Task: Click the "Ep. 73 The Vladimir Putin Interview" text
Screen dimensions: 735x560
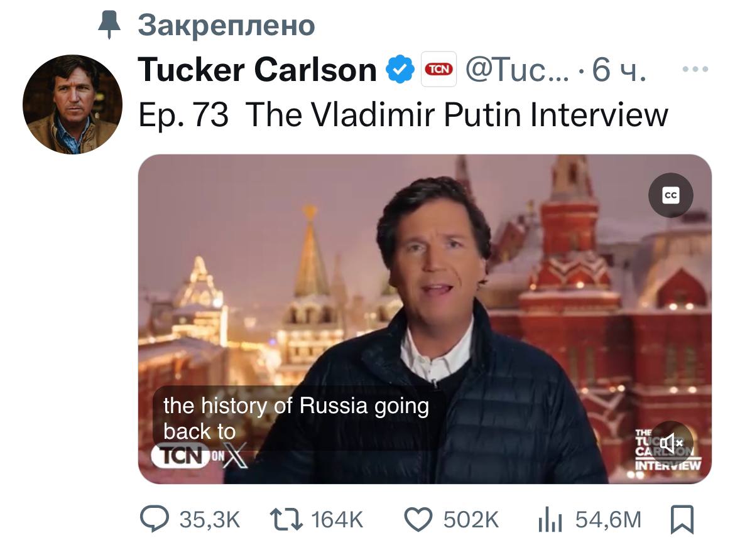Action: (x=402, y=114)
